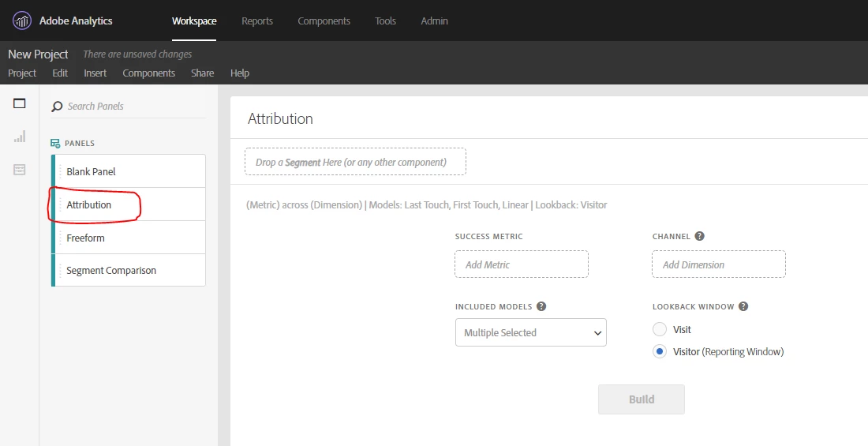The width and height of the screenshot is (868, 446).
Task: Open the Reports tab
Action: coord(257,21)
